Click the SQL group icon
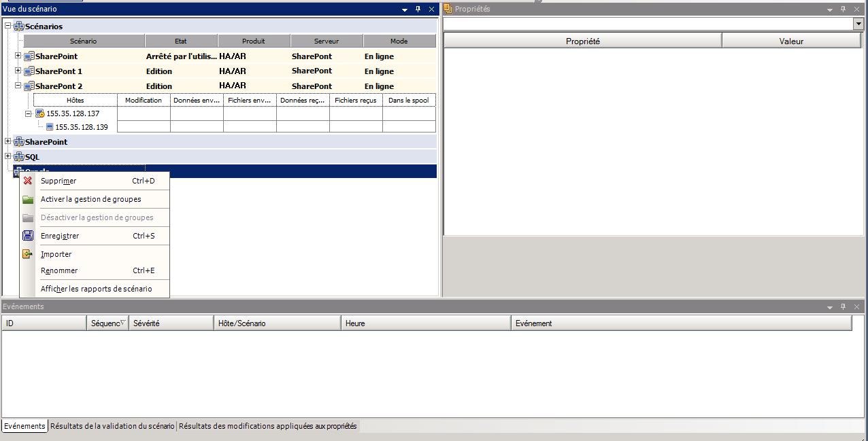The height and width of the screenshot is (441, 868). pyautogui.click(x=18, y=157)
